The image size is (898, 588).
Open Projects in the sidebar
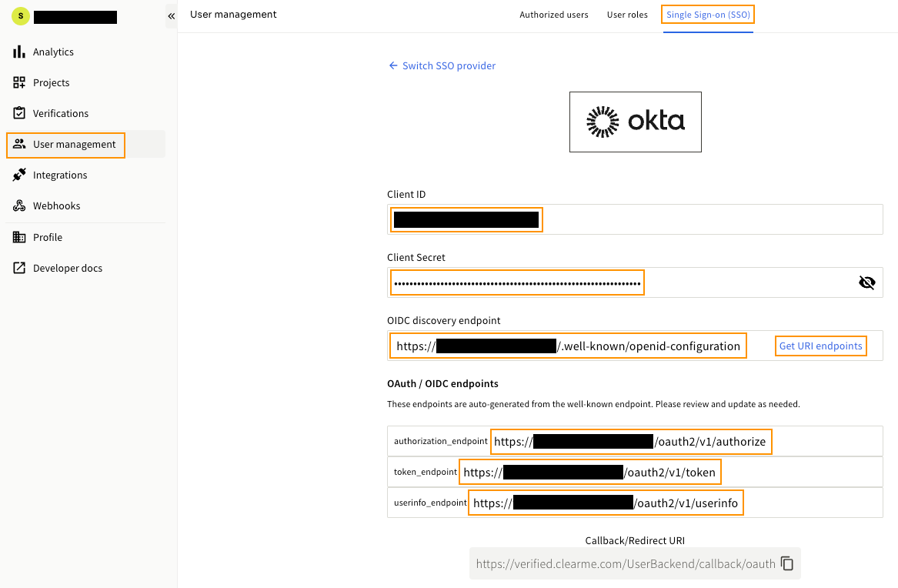pos(86,82)
